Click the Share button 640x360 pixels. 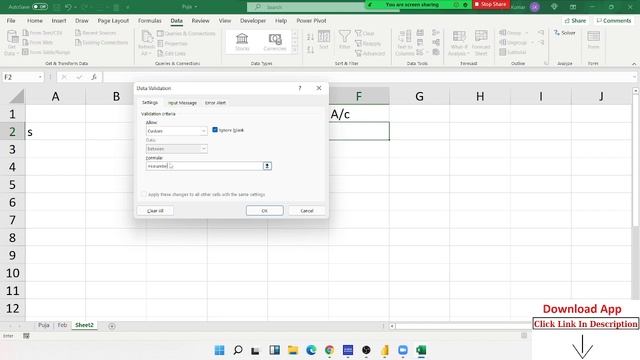coord(575,20)
